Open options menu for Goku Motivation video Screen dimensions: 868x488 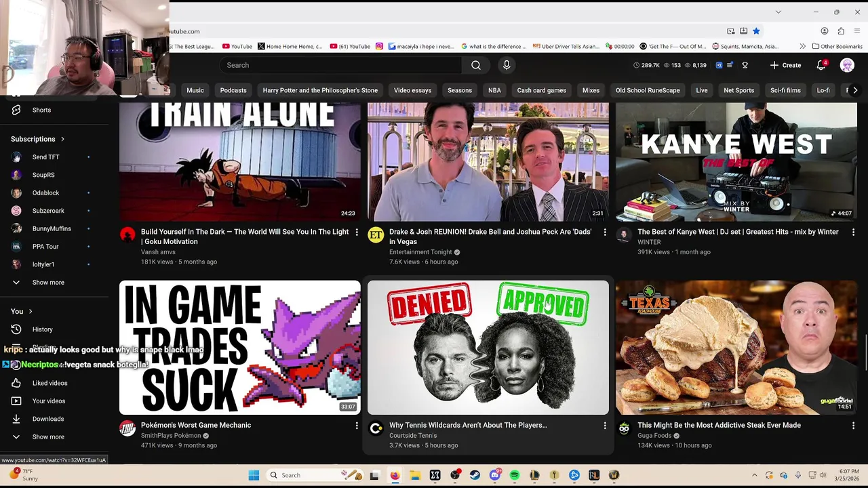point(357,232)
